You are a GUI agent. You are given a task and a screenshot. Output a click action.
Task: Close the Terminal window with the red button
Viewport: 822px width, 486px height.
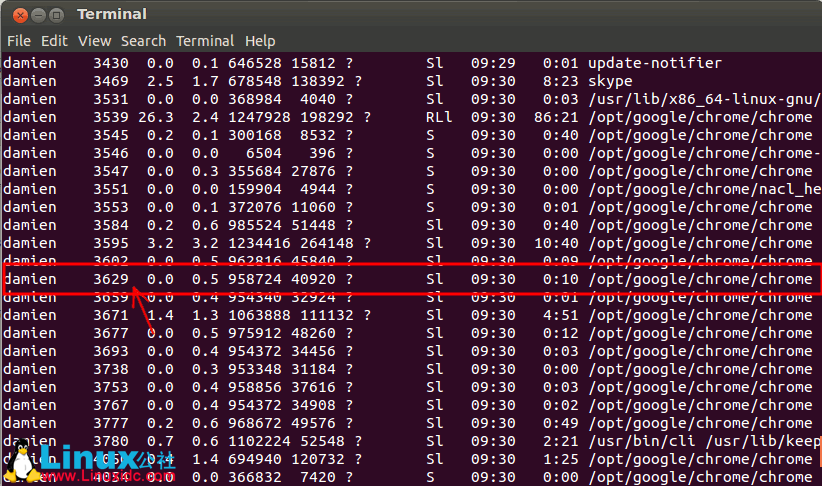[x=20, y=15]
